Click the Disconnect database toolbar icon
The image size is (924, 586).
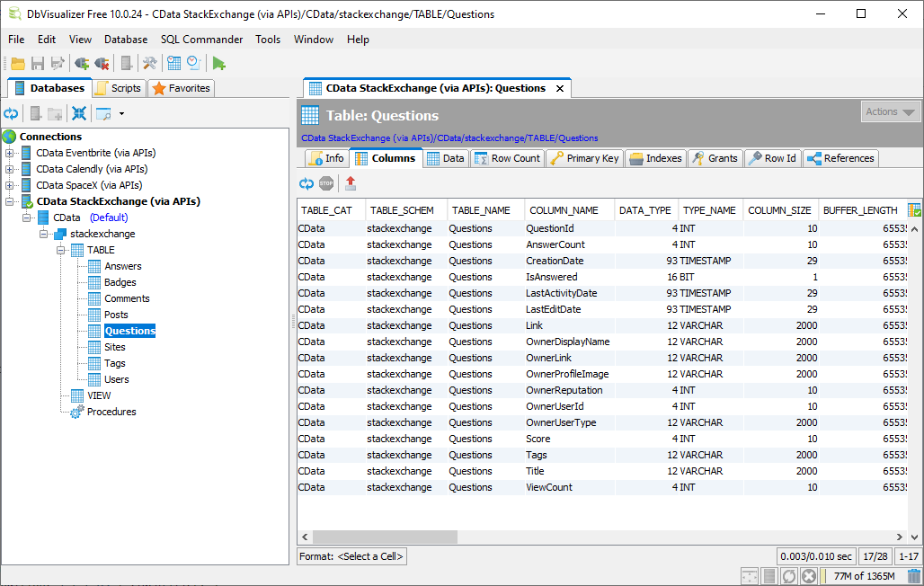point(102,62)
